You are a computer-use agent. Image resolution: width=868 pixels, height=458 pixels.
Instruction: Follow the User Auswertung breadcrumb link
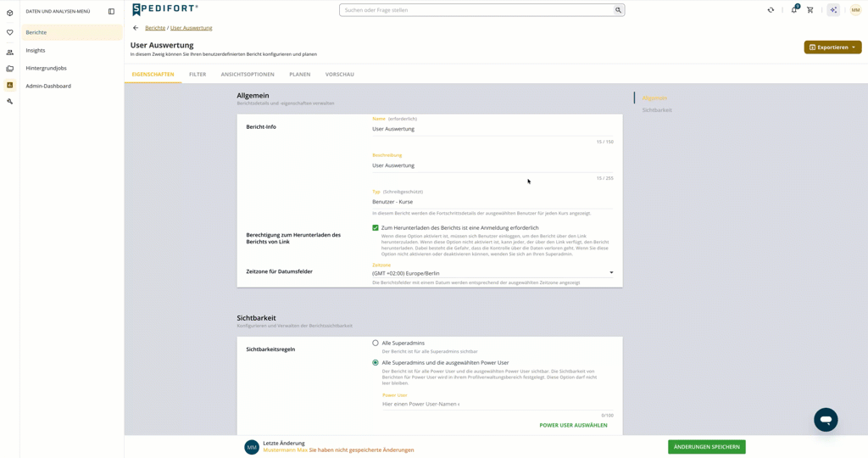point(191,28)
